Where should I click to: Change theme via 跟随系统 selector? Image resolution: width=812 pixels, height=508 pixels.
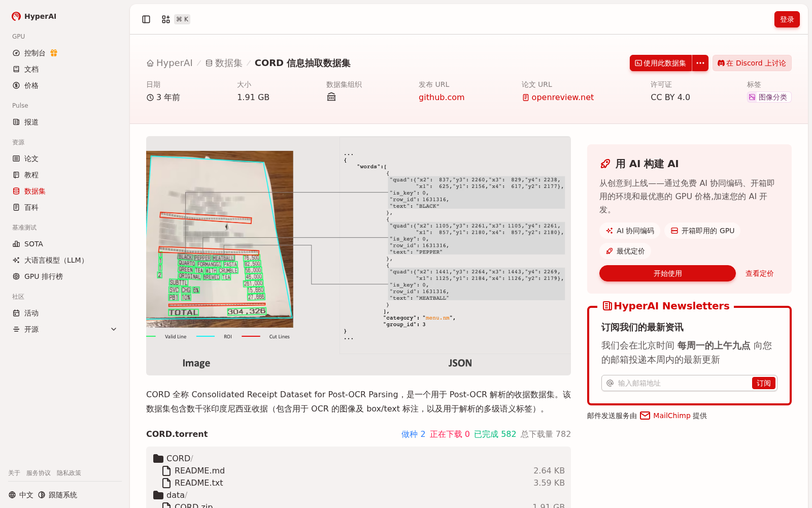[57, 495]
